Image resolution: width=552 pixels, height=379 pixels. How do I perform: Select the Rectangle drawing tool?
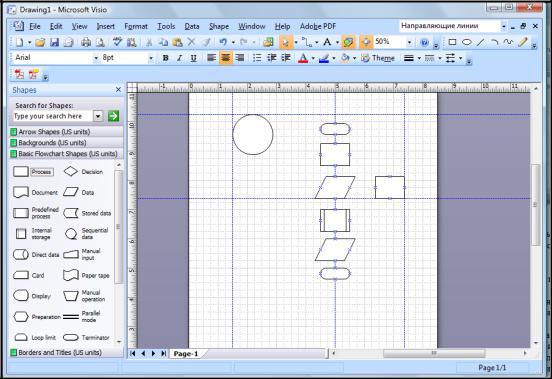(x=452, y=42)
